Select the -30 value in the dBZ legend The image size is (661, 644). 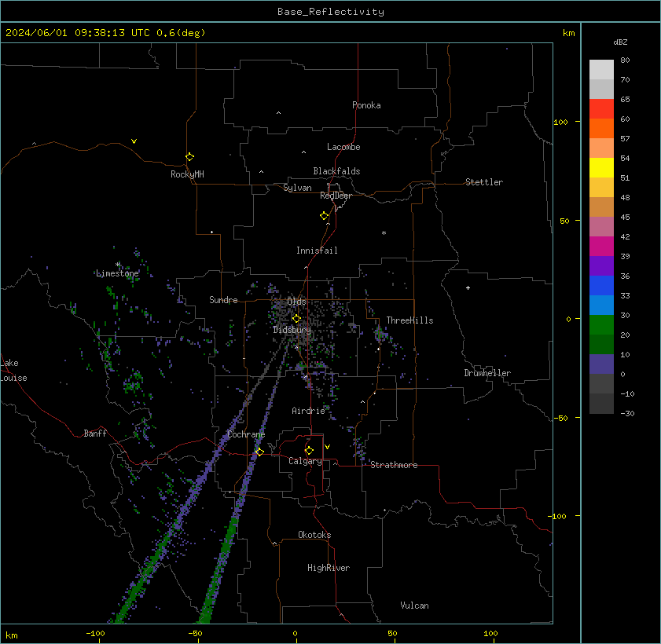tap(627, 414)
